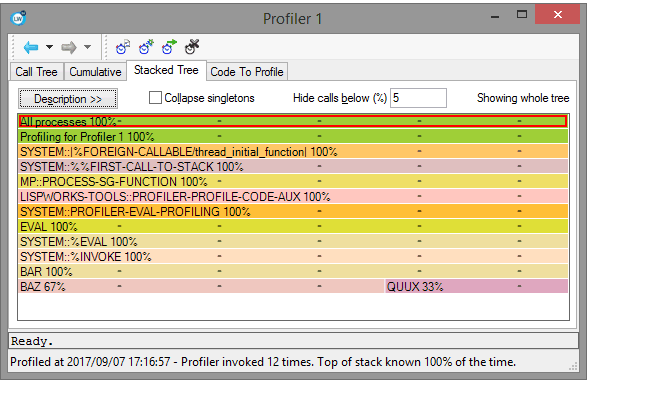Viewport: 649px width, 397px height.
Task: Select the QUUX 33% bar
Action: [476, 286]
